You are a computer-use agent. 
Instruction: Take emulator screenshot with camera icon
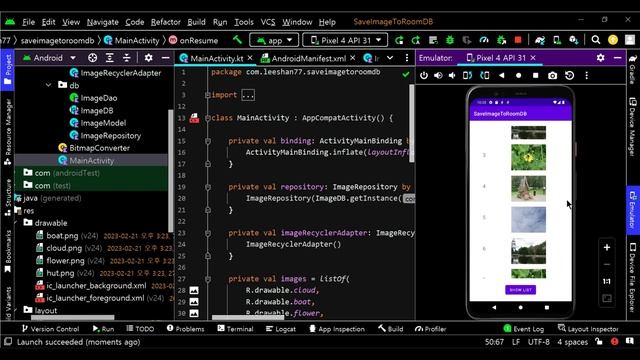tap(552, 76)
